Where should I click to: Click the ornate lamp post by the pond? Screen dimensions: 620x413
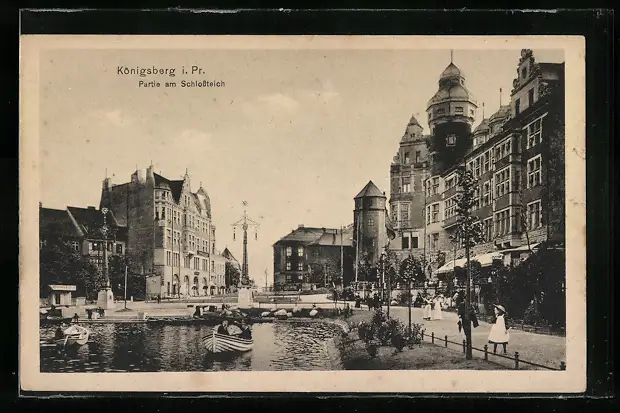[x=245, y=250]
